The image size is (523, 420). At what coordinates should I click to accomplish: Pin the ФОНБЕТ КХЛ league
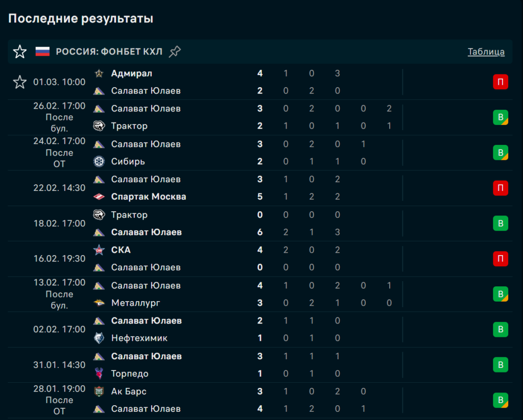175,52
